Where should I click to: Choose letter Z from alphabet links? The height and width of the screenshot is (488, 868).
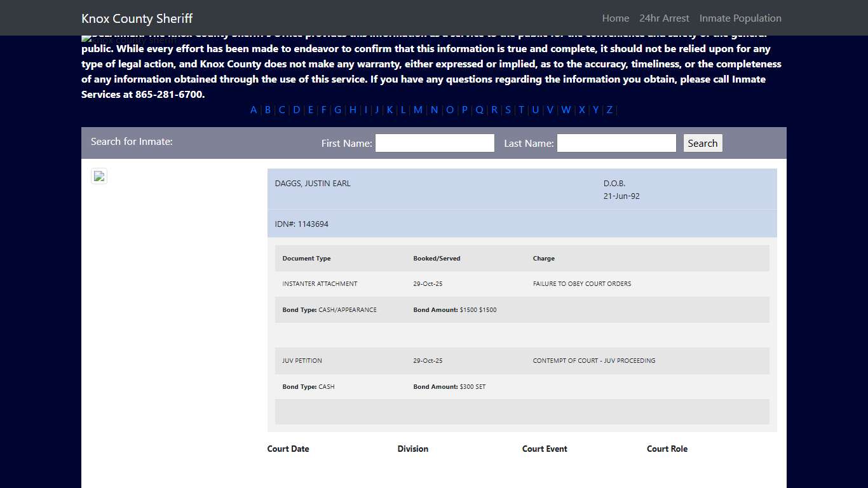[x=609, y=110]
